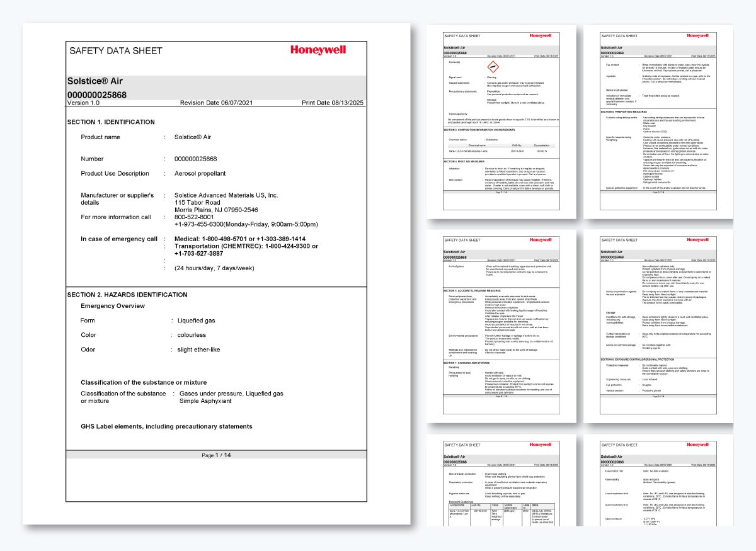The height and width of the screenshot is (551, 756).
Task: Click 'Morris Plains, NJ 07950-2546'
Action: click(216, 210)
